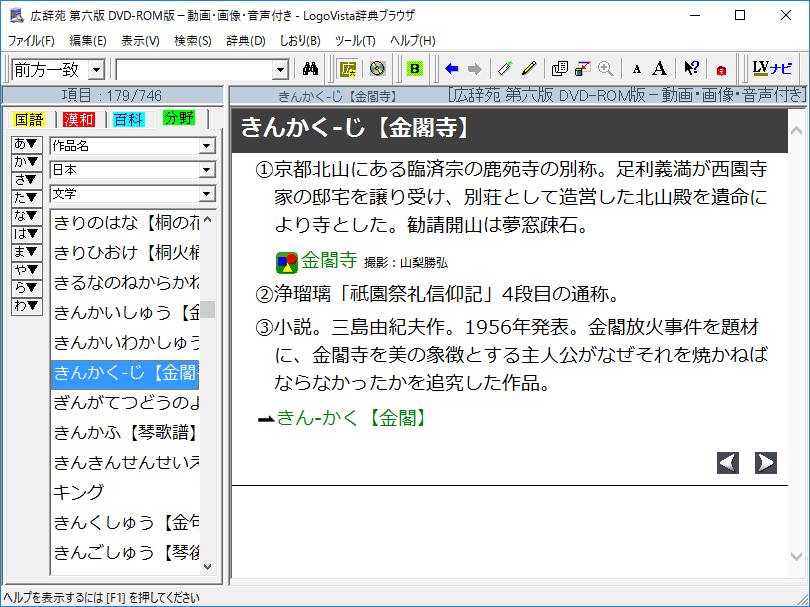Image resolution: width=810 pixels, height=607 pixels.
Task: Switch to the 漢和 tab
Action: [79, 120]
